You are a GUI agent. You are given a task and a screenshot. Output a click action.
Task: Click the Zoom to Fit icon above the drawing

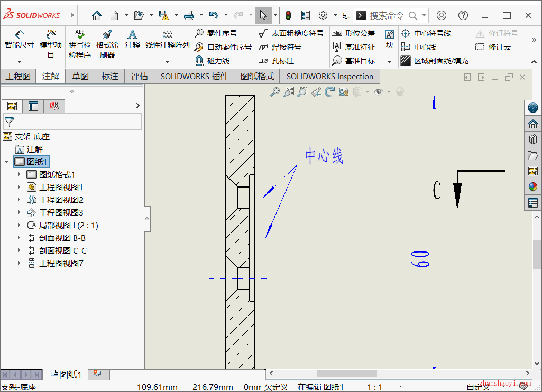[x=288, y=91]
